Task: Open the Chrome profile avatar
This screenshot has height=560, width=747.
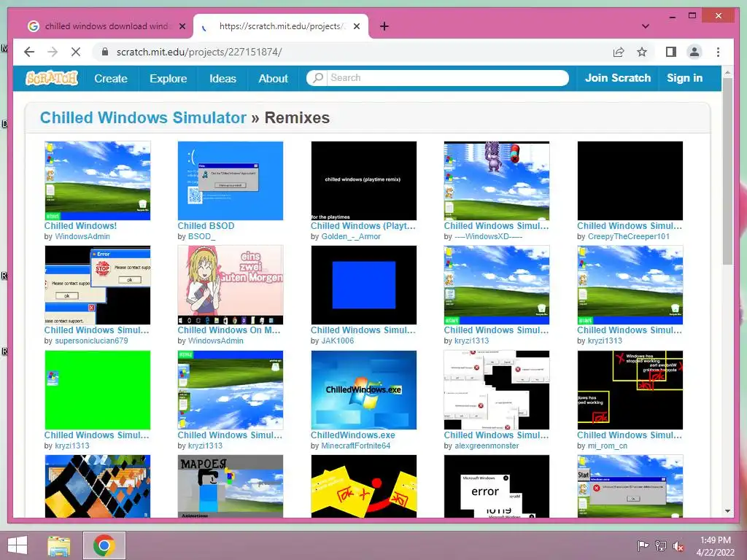Action: (x=694, y=52)
